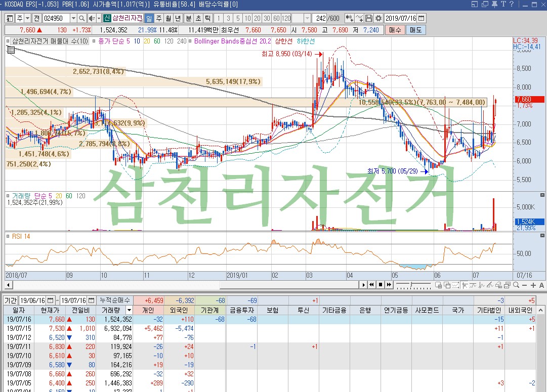Select the 주 weekly chart period

[x=159, y=18]
